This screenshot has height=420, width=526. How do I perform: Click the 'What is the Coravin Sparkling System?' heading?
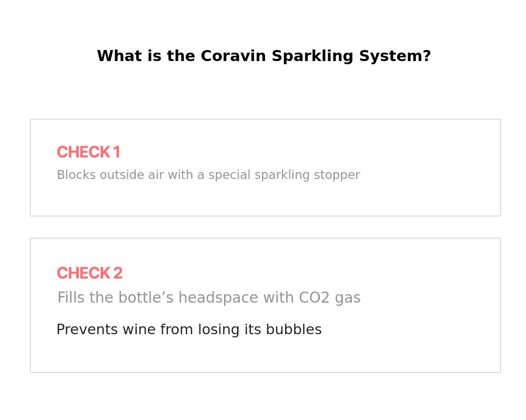(x=264, y=56)
